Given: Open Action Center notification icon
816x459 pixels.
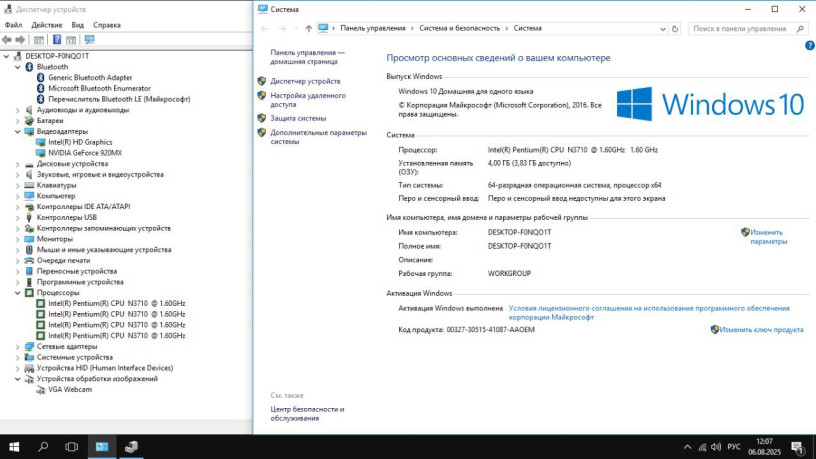Looking at the screenshot, I should tap(798, 447).
